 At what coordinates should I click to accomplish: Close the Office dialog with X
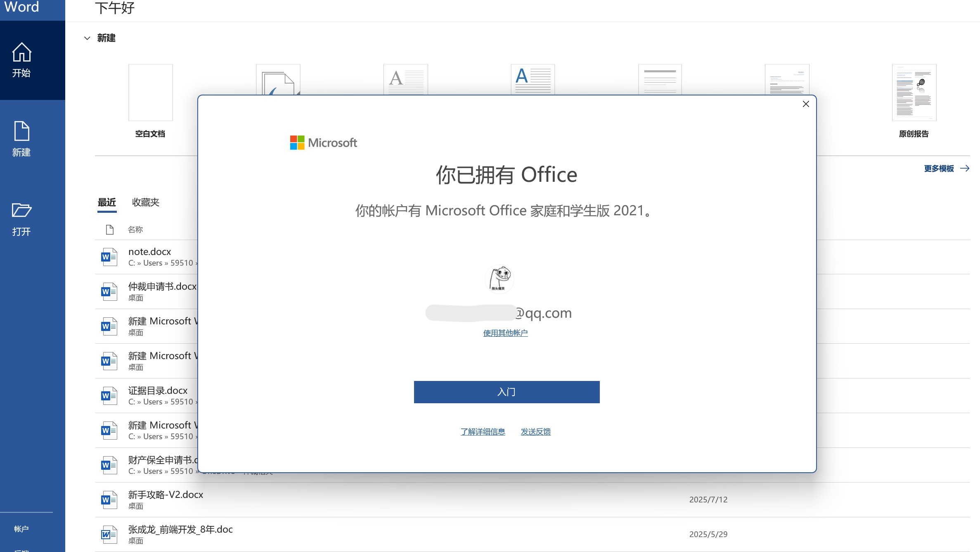806,104
